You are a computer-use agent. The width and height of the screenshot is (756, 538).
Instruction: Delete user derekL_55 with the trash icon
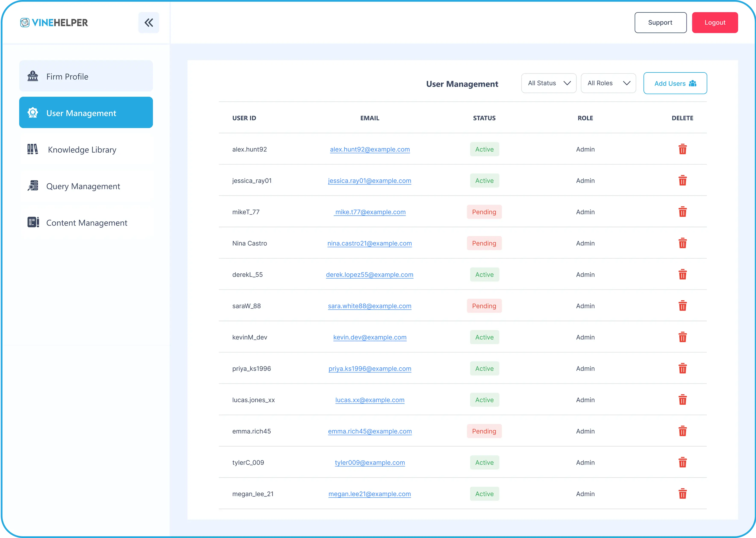coord(682,275)
